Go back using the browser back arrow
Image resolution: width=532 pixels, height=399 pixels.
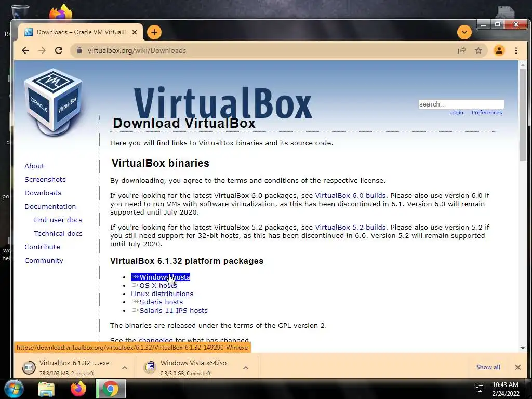coord(25,50)
